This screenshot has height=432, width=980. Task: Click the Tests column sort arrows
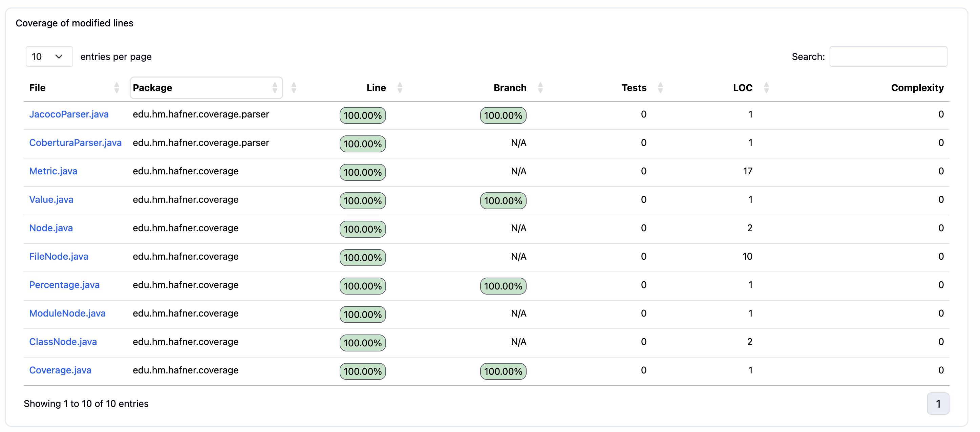coord(660,88)
